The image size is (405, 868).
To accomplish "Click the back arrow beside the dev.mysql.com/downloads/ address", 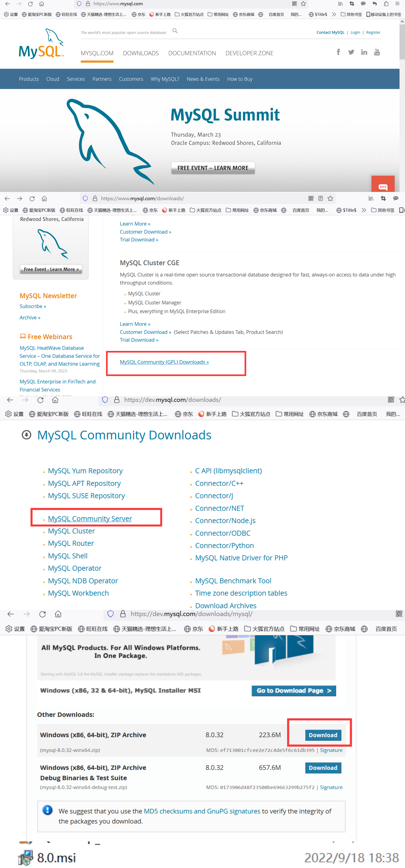I will pyautogui.click(x=10, y=400).
